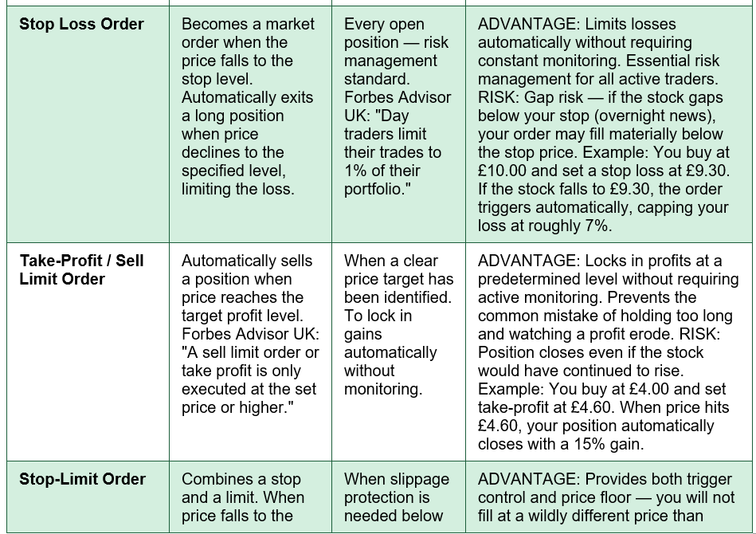Click the '1% of their portfolio' quote text
The height and width of the screenshot is (534, 756).
pos(382,180)
